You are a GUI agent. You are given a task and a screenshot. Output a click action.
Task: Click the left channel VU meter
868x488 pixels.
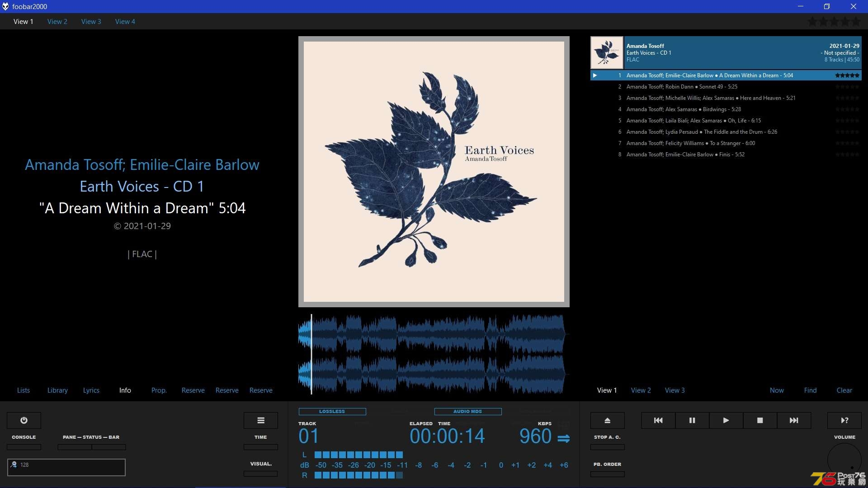(359, 455)
